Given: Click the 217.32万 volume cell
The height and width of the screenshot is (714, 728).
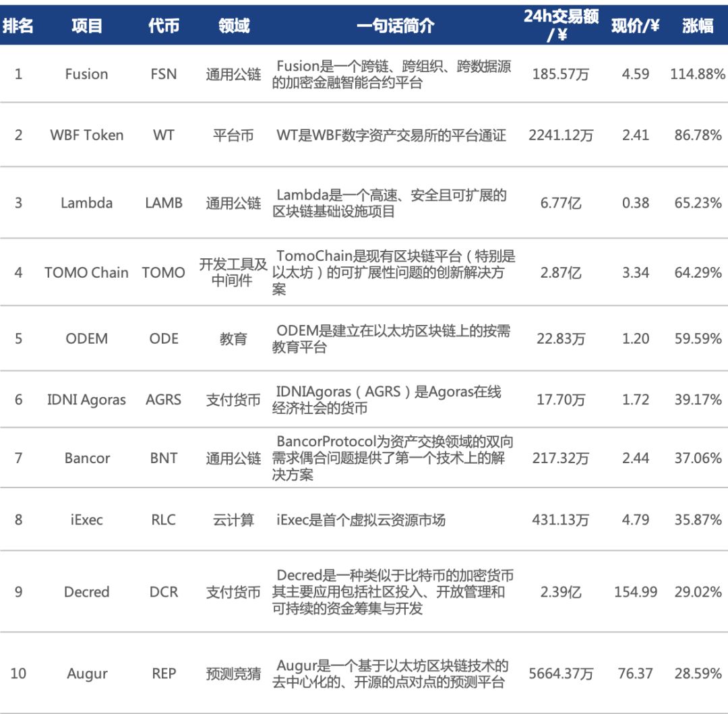Looking at the screenshot, I should pos(560,458).
